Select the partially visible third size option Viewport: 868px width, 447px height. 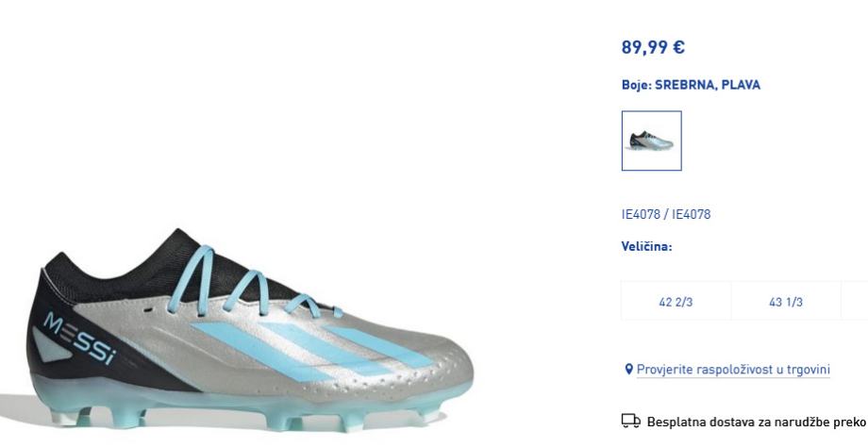[854, 302]
